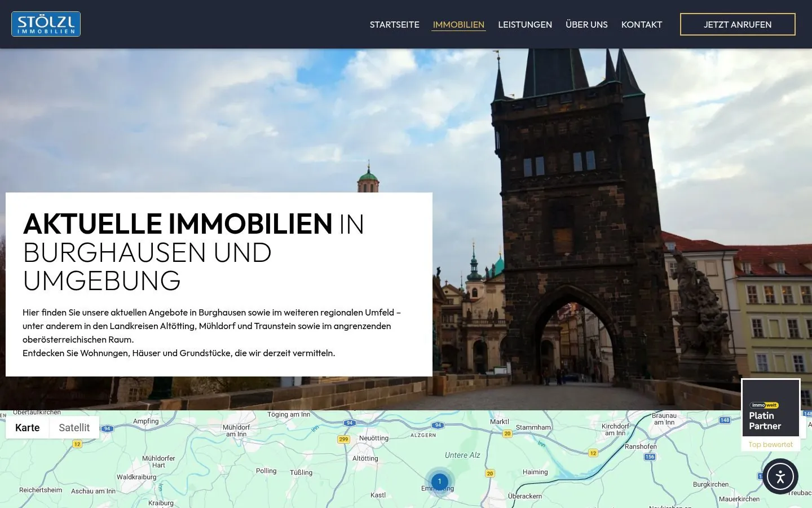Click Kirchdorf am Inn map label
The width and height of the screenshot is (812, 508).
coord(615,430)
